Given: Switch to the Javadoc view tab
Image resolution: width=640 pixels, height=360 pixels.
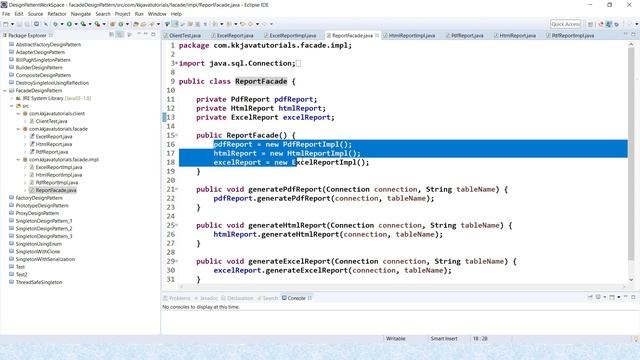Looking at the screenshot, I should 206,298.
